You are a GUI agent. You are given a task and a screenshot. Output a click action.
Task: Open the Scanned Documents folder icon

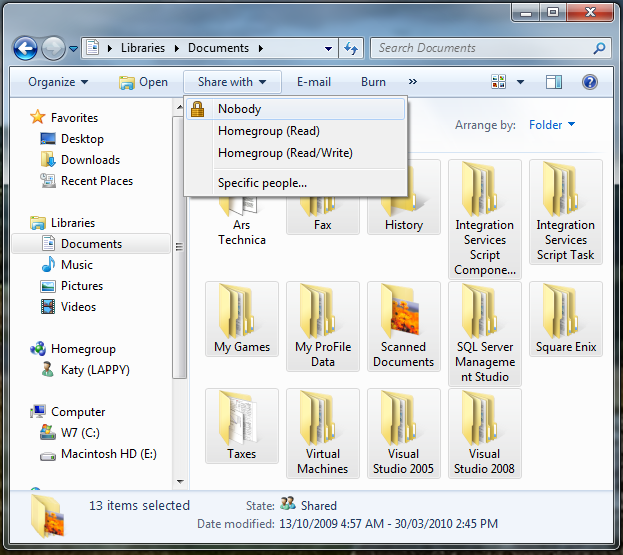click(x=404, y=312)
